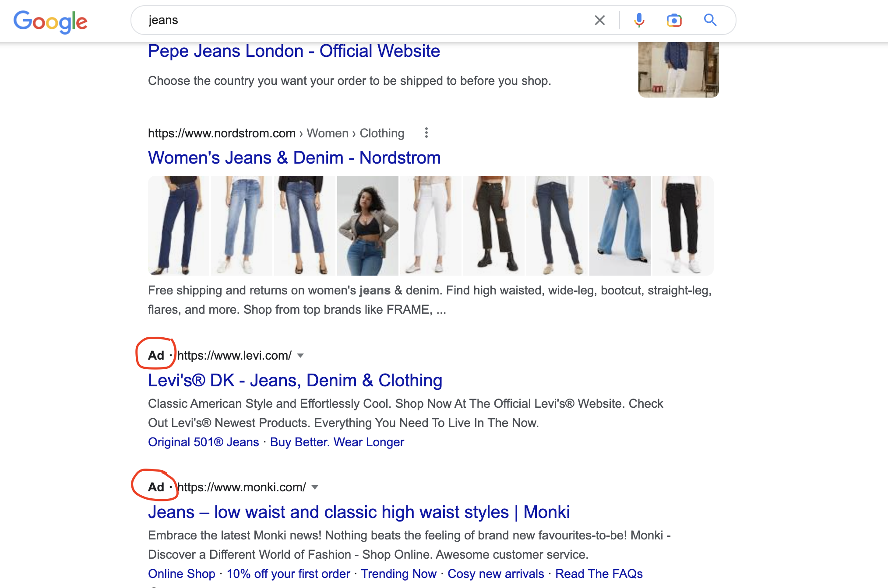Select the last Nordstrom cropped black jeans image
The height and width of the screenshot is (588, 888).
coord(683,226)
